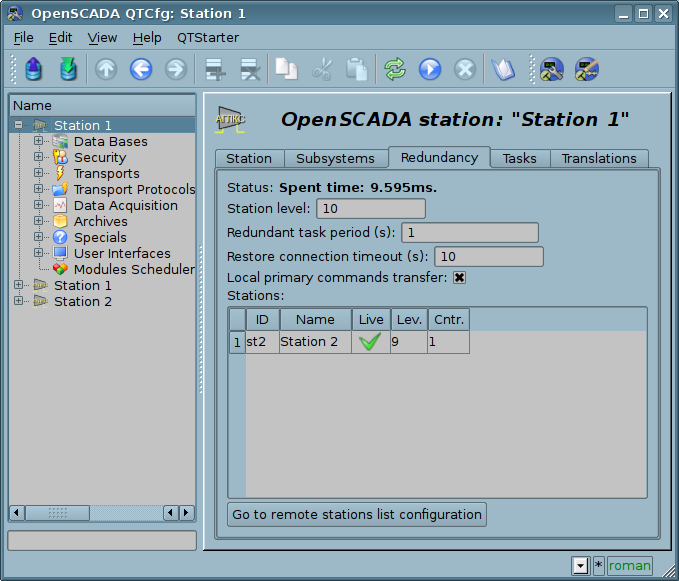The width and height of the screenshot is (679, 581).
Task: Click the asterisk modified indicator in status bar
Action: coord(598,565)
